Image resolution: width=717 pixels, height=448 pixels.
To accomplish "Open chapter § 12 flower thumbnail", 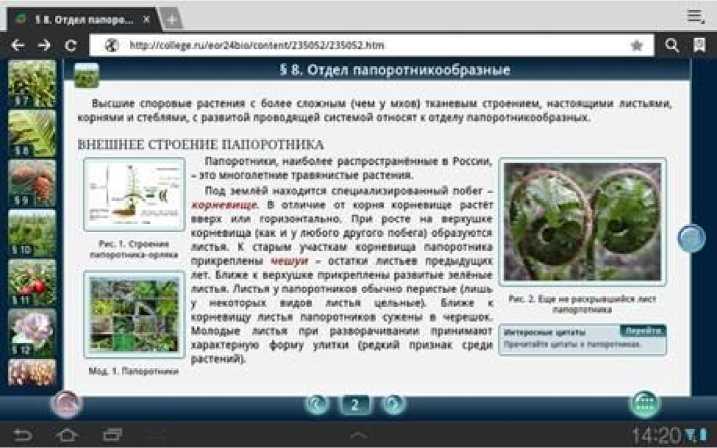I will pyautogui.click(x=32, y=333).
